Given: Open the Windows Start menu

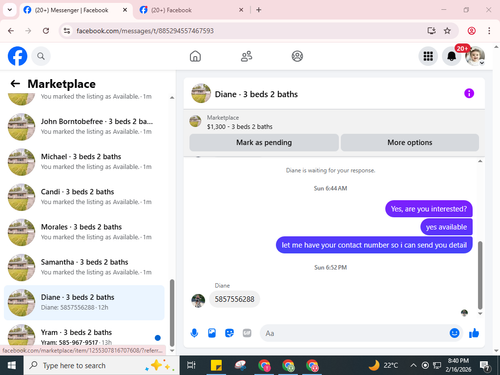Looking at the screenshot, I should point(11,365).
